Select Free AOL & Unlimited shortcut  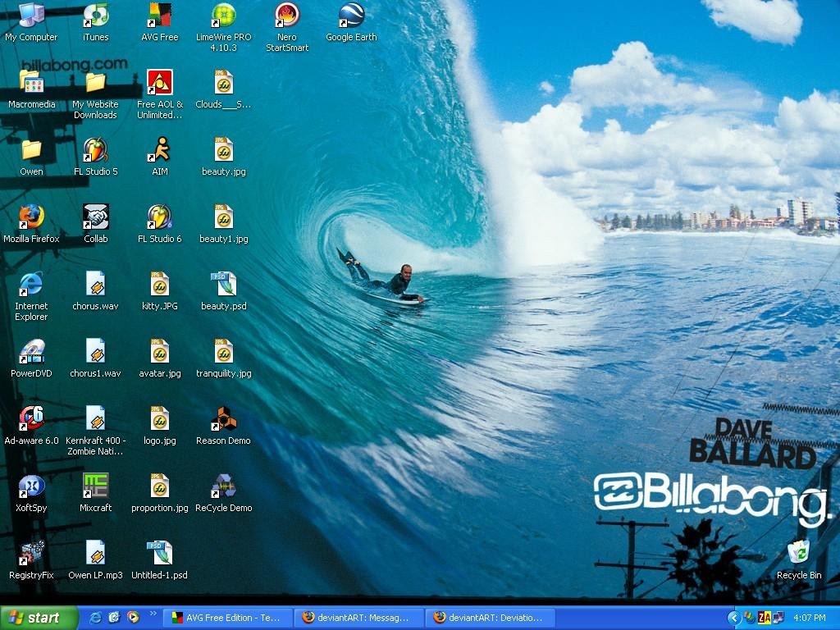(x=160, y=95)
